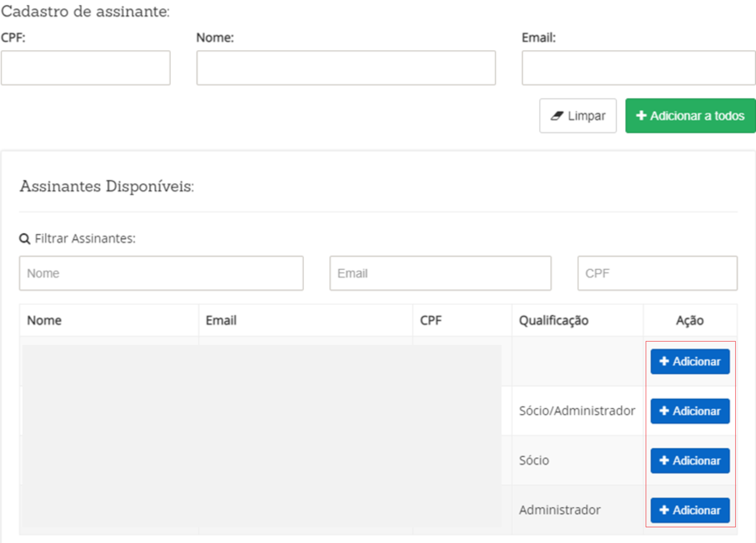Click the Qualificação column header
This screenshot has width=756, height=543.
tap(554, 320)
